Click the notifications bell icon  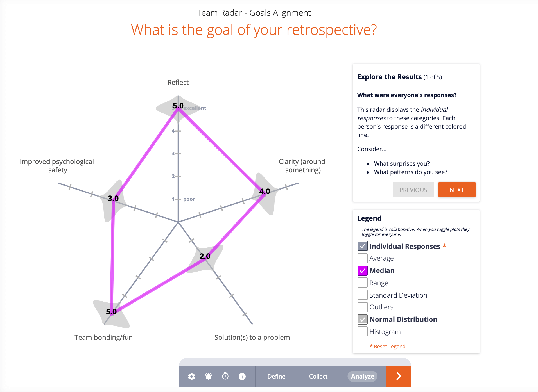point(208,376)
